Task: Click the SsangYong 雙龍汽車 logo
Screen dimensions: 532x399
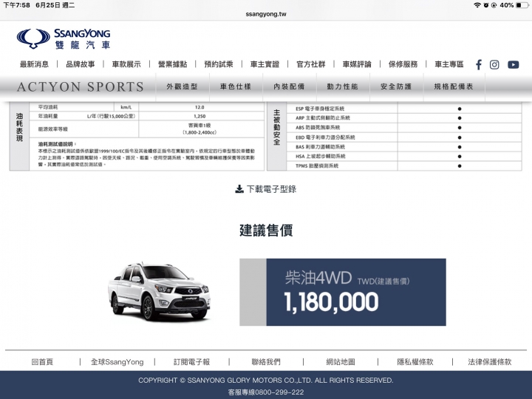Action: pos(64,39)
